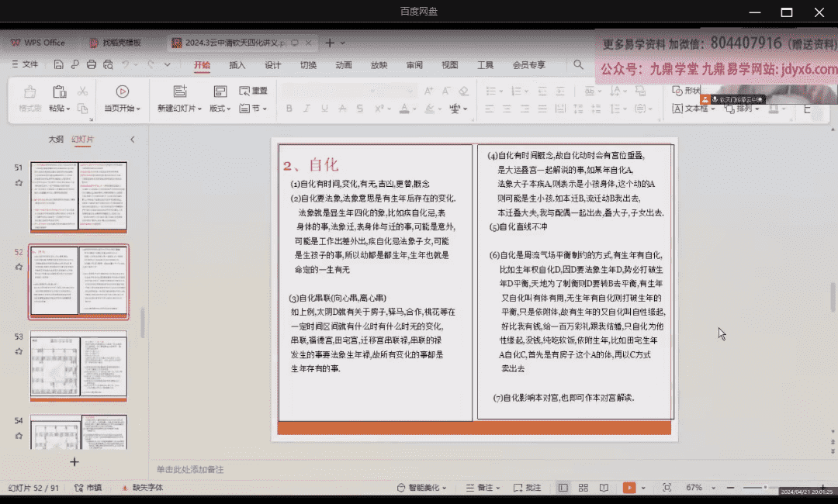Open the 插入 ribbon tab

tap(237, 65)
